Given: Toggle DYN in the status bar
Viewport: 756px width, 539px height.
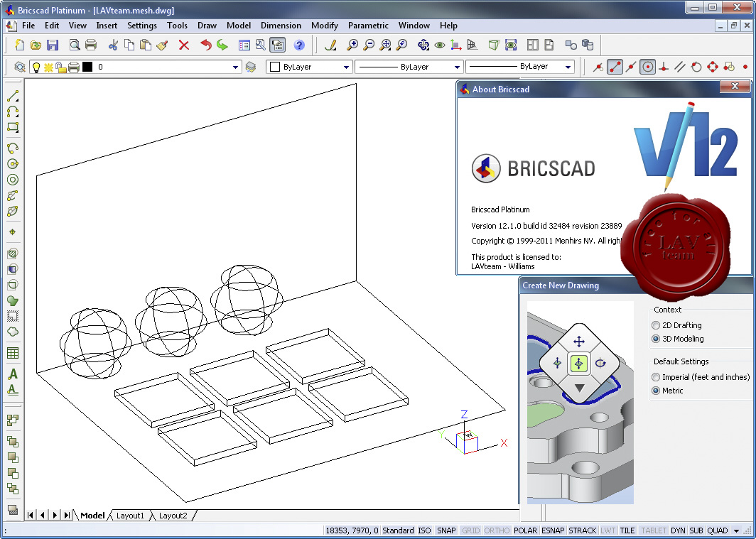Looking at the screenshot, I should (678, 530).
